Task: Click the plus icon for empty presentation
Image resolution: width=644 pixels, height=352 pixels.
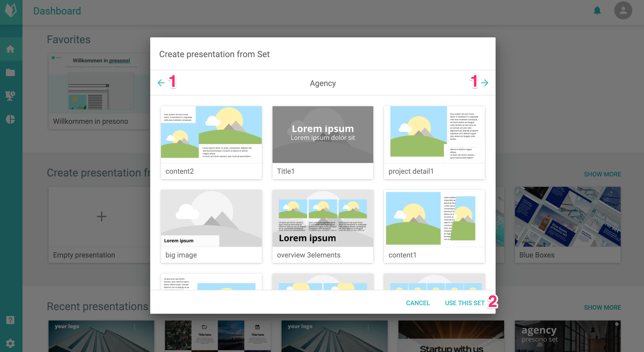Action: tap(101, 217)
